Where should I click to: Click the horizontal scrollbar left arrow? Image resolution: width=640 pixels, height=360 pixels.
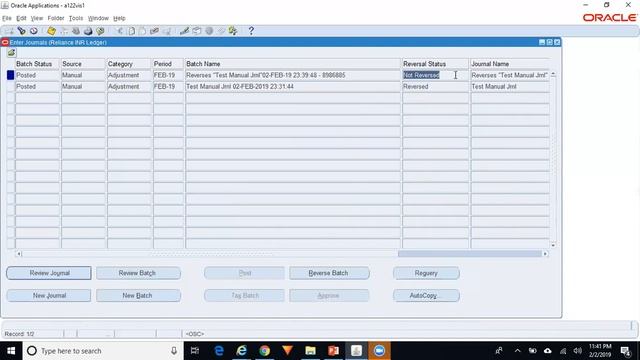19,254
